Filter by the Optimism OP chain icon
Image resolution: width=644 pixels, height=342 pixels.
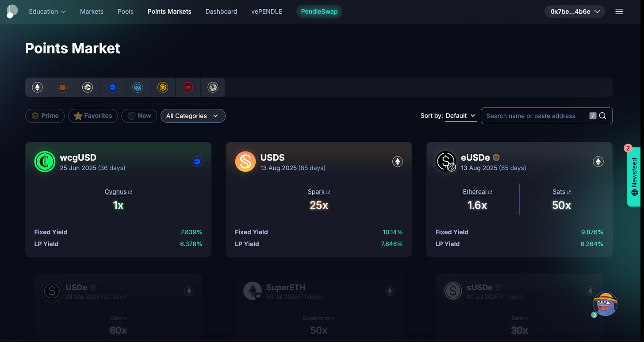pos(188,87)
